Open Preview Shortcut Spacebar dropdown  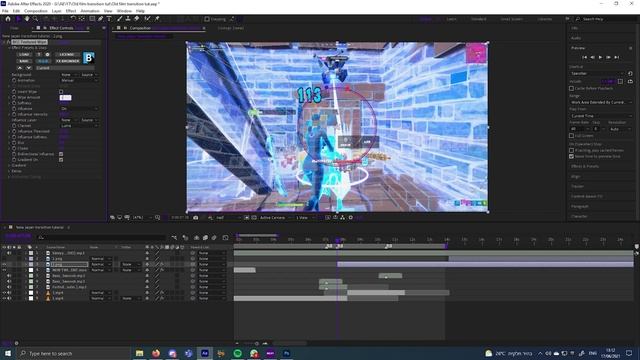pos(597,73)
